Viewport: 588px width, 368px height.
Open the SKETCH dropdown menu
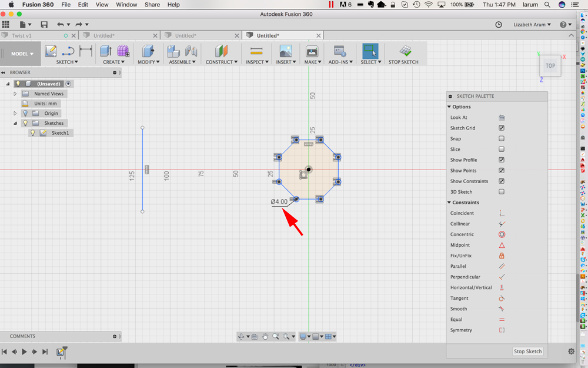(x=67, y=62)
